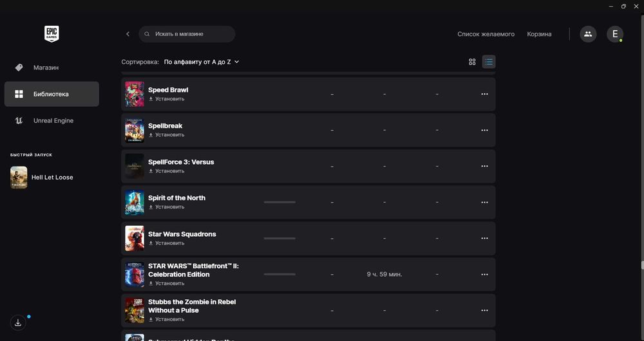Go back using the left arrow

coord(128,34)
